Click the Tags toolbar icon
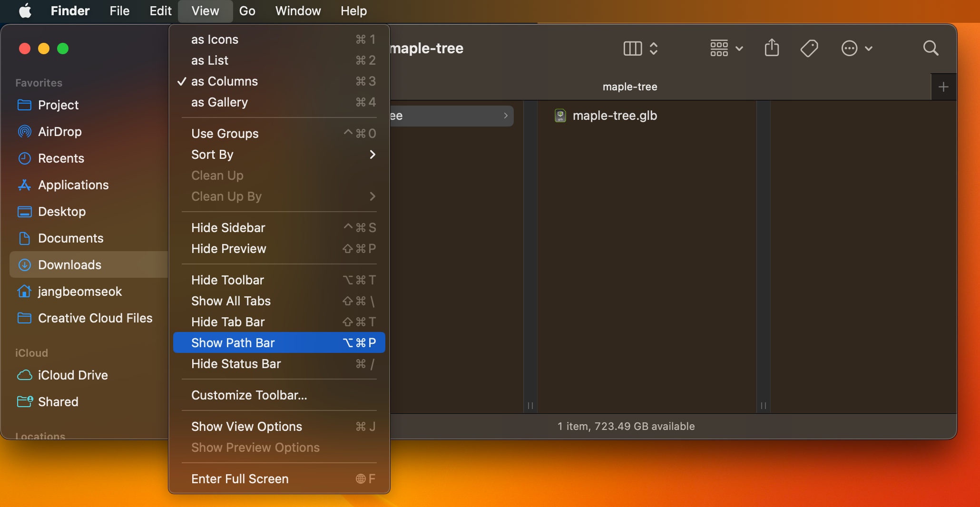 (x=809, y=48)
